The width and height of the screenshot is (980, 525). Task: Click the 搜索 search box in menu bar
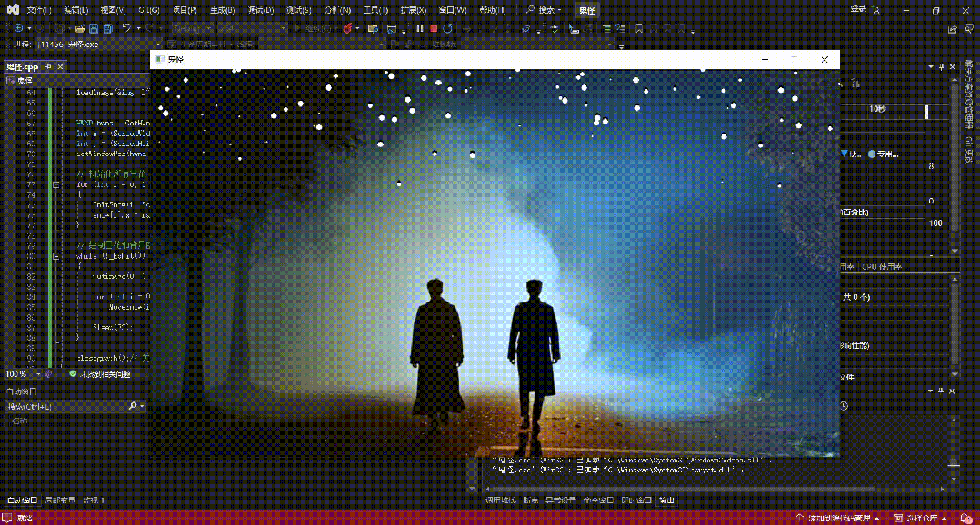(544, 10)
